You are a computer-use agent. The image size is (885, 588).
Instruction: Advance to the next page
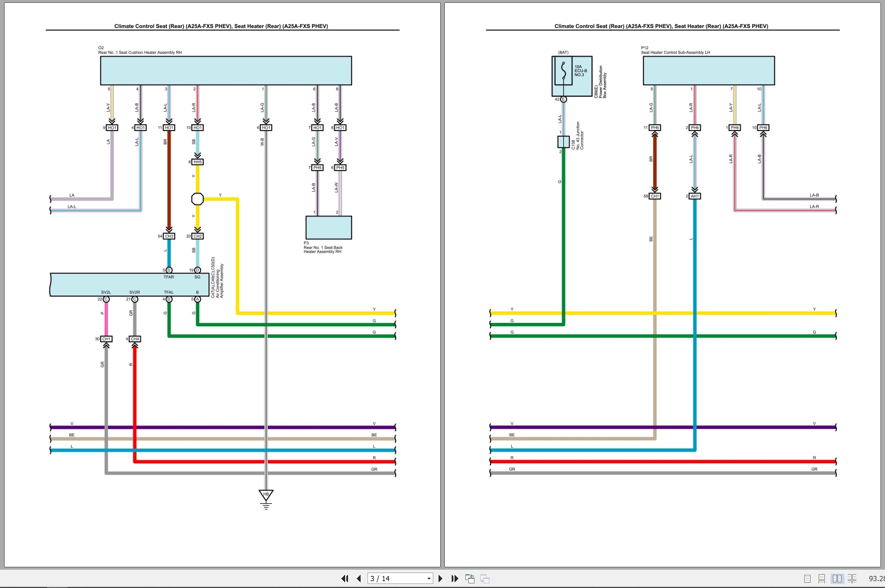click(440, 578)
